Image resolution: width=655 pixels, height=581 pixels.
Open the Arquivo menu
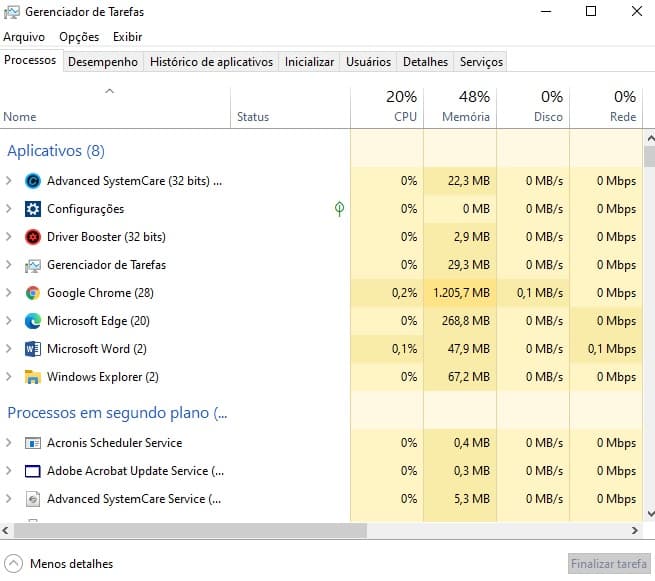[x=24, y=37]
